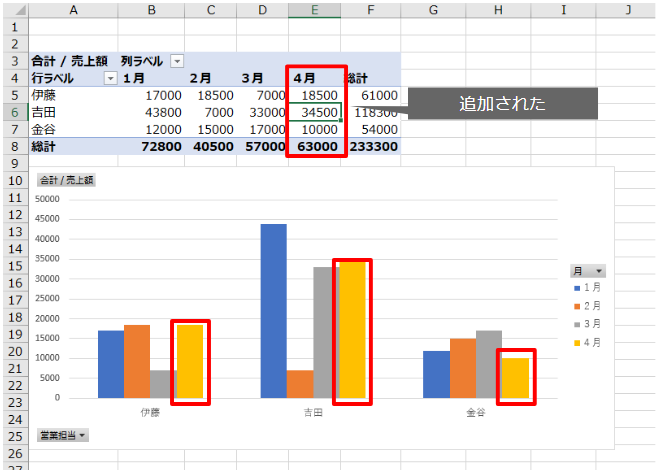661x470 pixels.
Task: Select column D header
Action: click(262, 10)
